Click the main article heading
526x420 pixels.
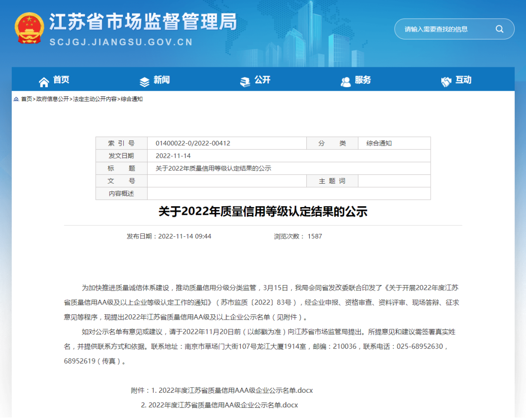coord(263,212)
